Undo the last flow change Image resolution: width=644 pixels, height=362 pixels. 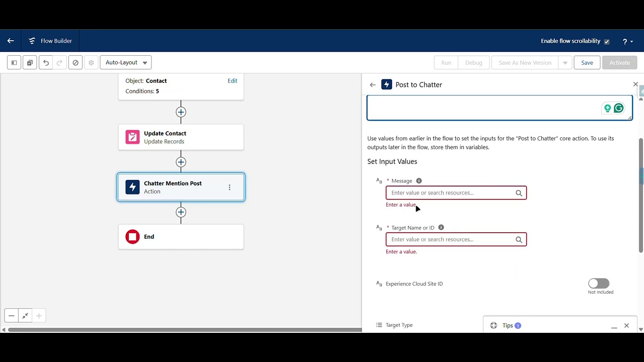tap(46, 63)
